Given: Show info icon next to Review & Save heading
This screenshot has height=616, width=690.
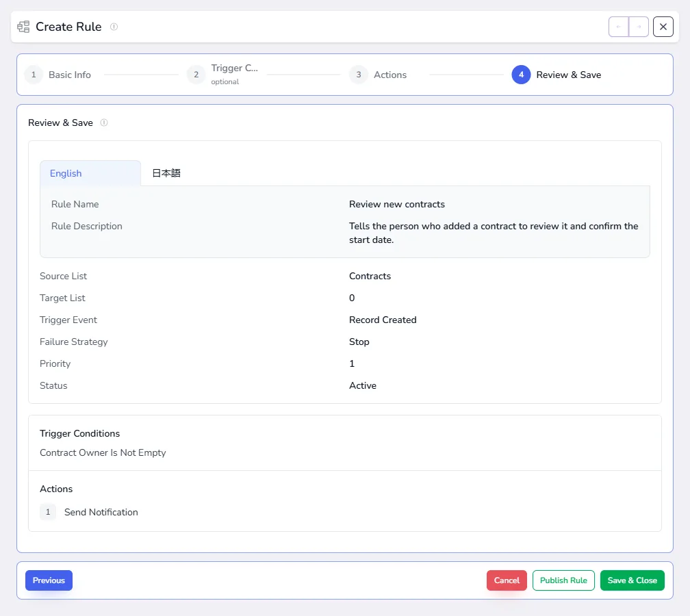Looking at the screenshot, I should pyautogui.click(x=104, y=123).
